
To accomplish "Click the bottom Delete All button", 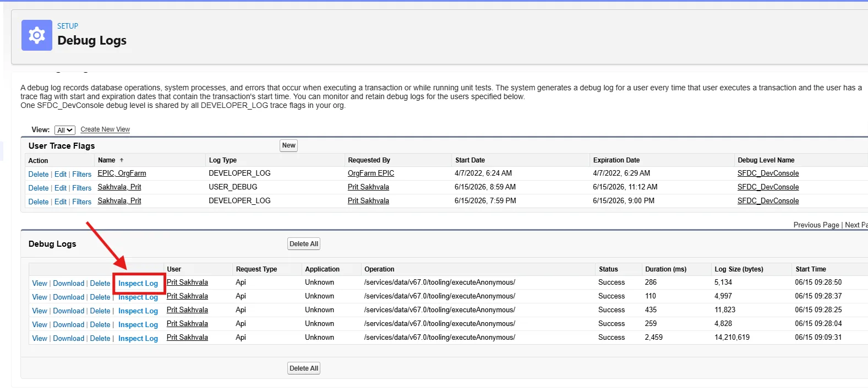I will (304, 368).
